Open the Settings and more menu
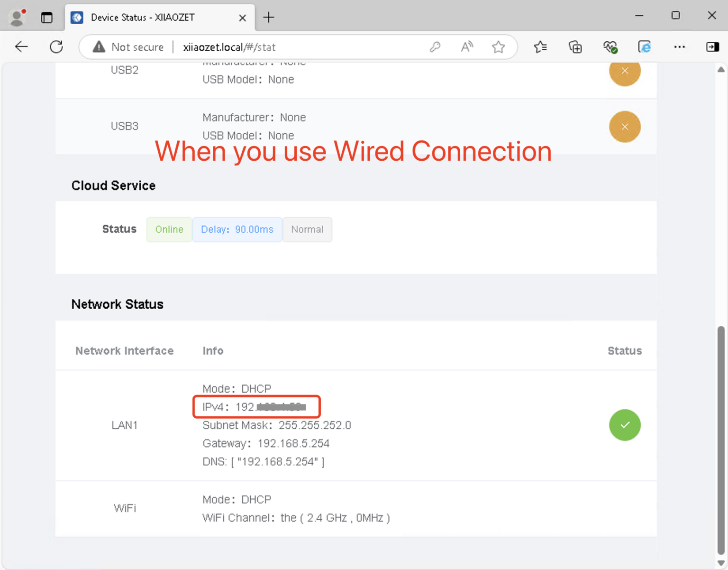The width and height of the screenshot is (728, 570). pos(680,46)
